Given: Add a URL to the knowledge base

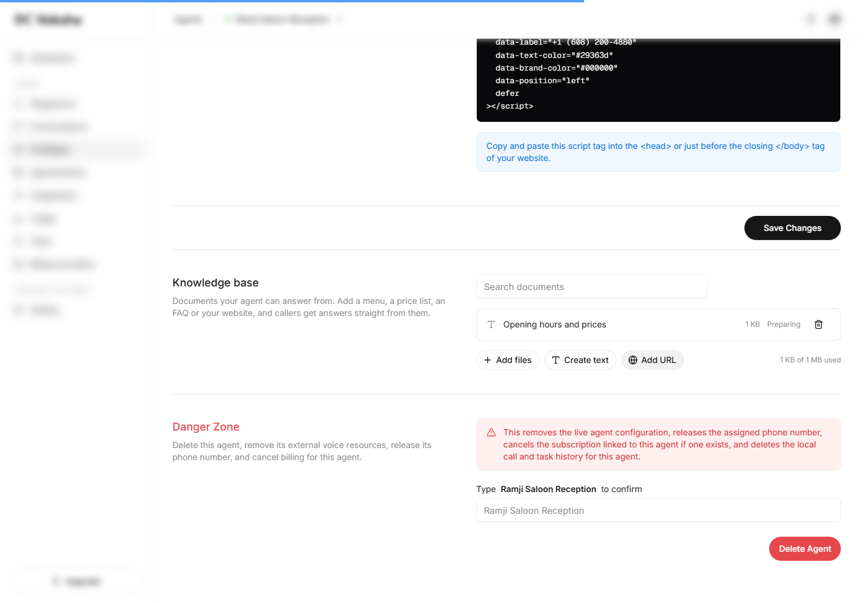Looking at the screenshot, I should (x=652, y=360).
